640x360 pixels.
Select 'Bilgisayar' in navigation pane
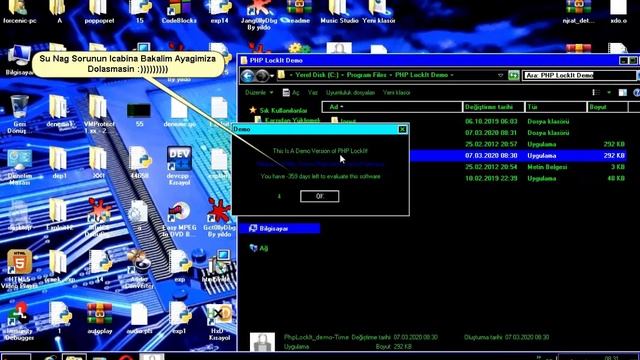pyautogui.click(x=280, y=229)
